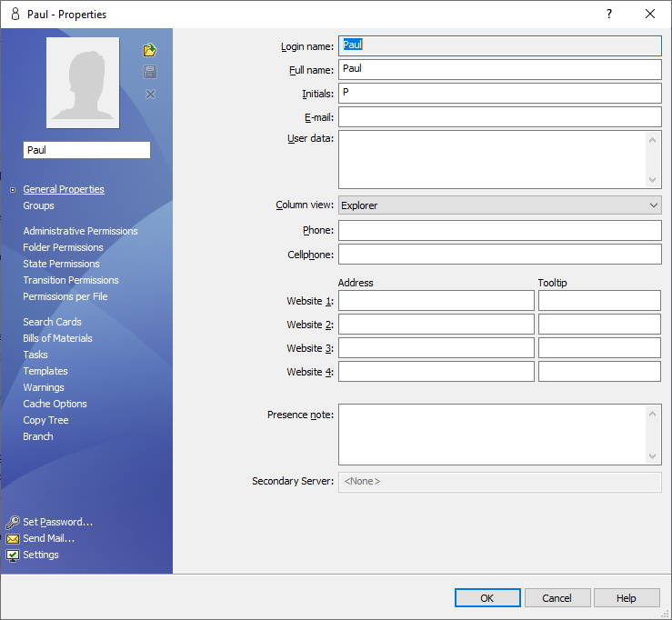The height and width of the screenshot is (620, 672).
Task: Open the Column view dropdown
Action: 500,205
